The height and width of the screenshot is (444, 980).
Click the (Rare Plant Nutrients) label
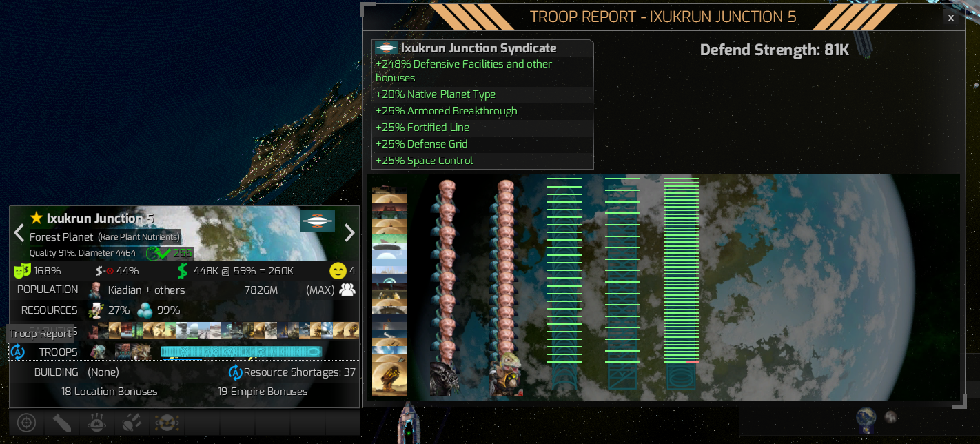tap(139, 237)
